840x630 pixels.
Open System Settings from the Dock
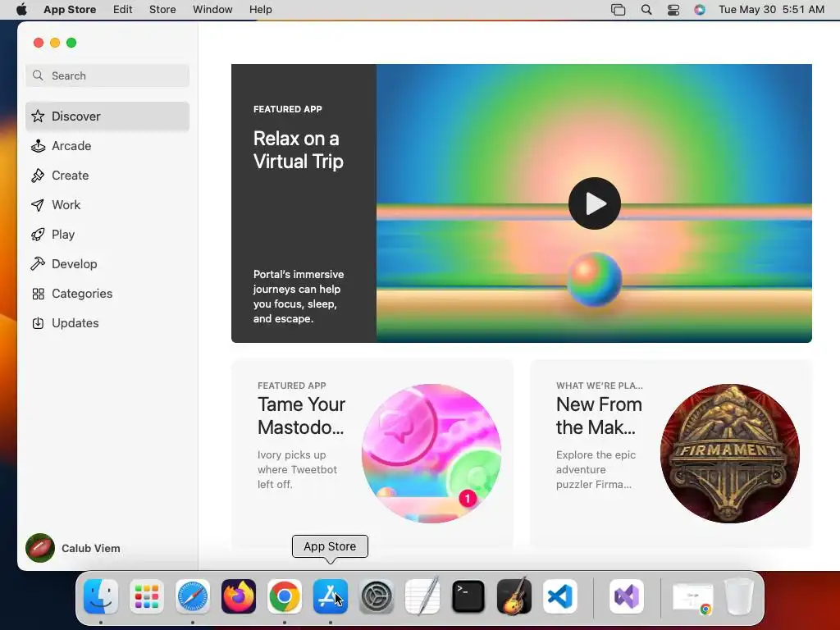376,596
